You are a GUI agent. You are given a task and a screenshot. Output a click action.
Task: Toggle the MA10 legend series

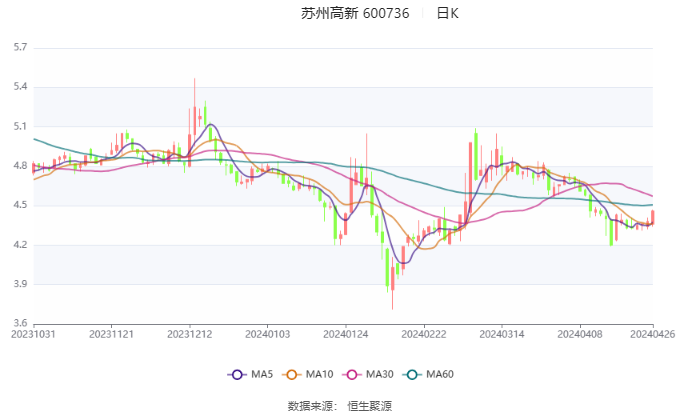[x=307, y=374]
